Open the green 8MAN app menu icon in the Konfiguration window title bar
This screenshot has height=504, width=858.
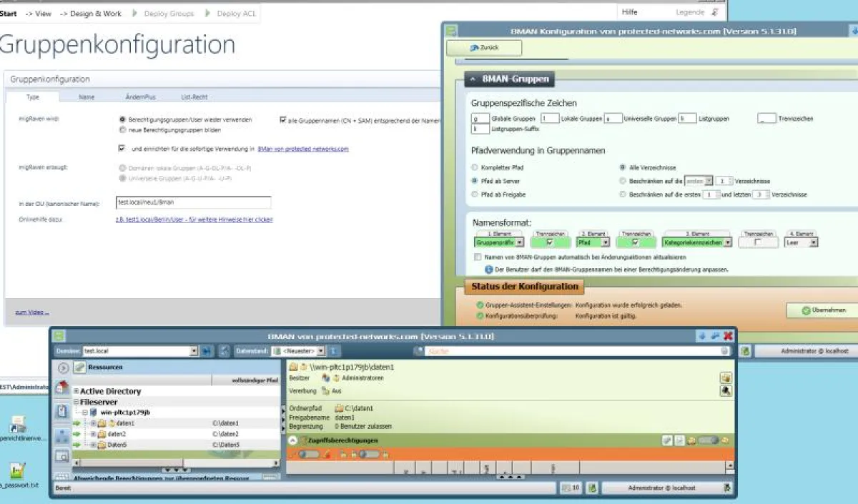450,31
